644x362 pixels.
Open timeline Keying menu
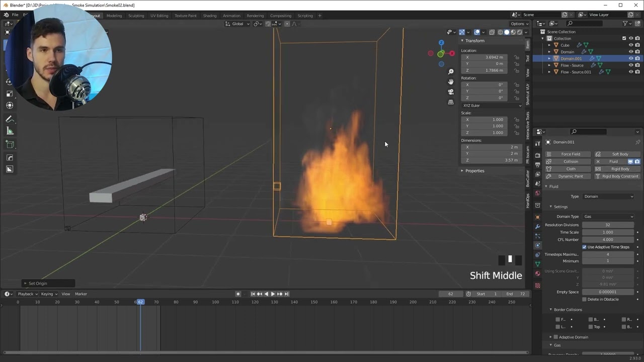[x=49, y=294]
